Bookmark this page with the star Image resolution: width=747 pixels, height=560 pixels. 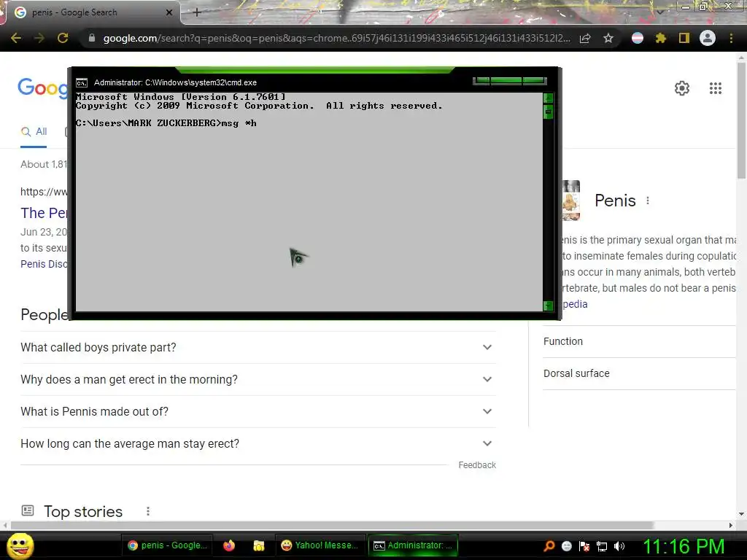tap(608, 38)
